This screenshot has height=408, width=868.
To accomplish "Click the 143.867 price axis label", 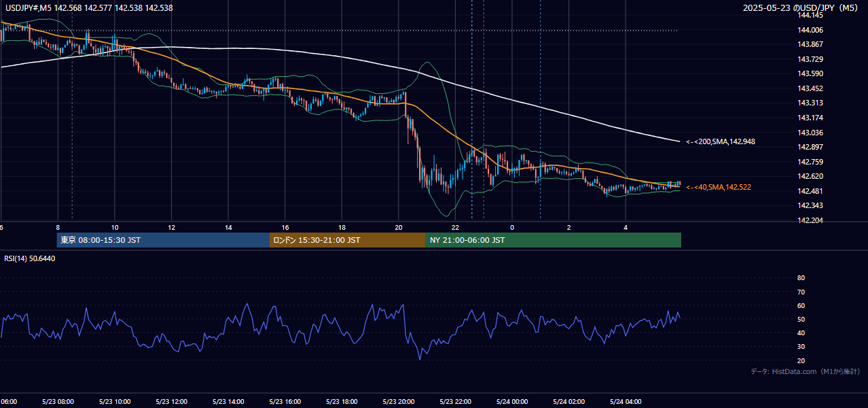I will point(810,44).
